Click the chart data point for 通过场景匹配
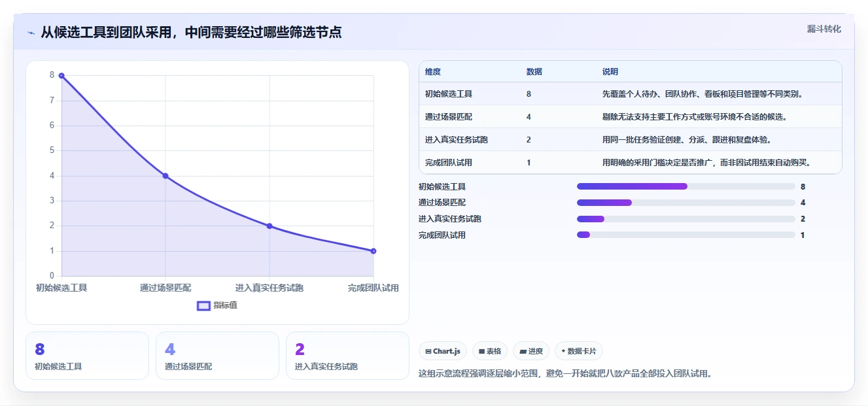868x406 pixels. pyautogui.click(x=165, y=176)
